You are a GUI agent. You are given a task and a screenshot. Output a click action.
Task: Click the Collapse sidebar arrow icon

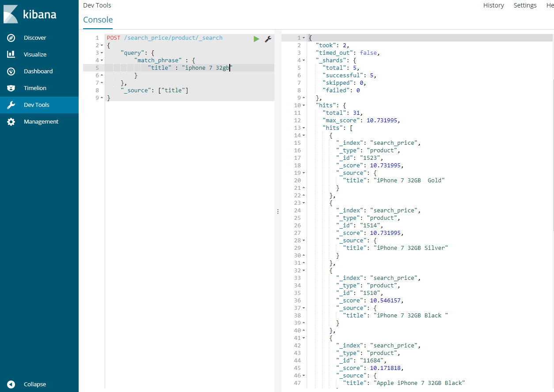click(x=11, y=384)
